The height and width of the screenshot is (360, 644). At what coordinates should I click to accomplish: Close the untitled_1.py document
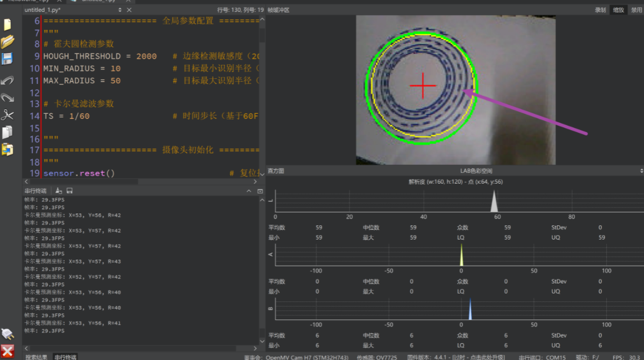tap(129, 10)
